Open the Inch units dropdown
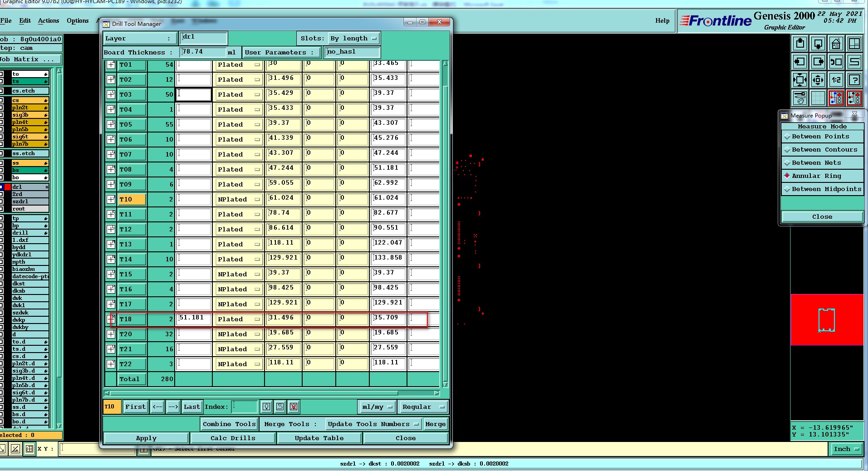Viewport: 868px width, 471px height. coord(846,449)
